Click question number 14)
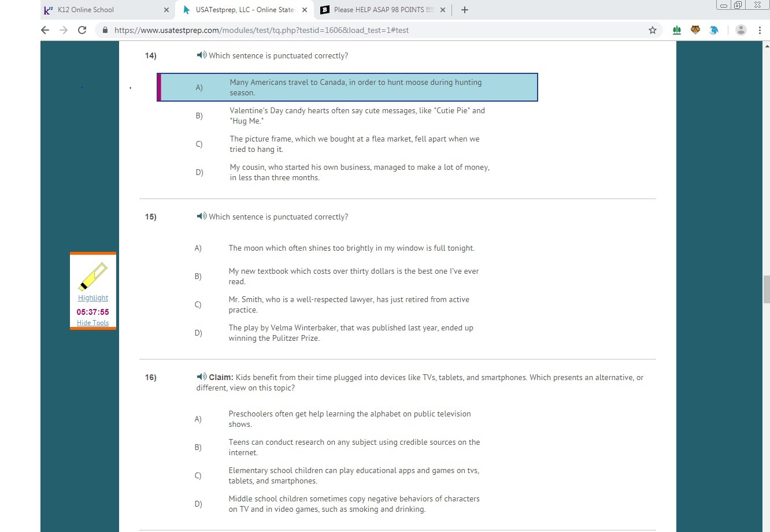The height and width of the screenshot is (532, 770). pyautogui.click(x=151, y=55)
